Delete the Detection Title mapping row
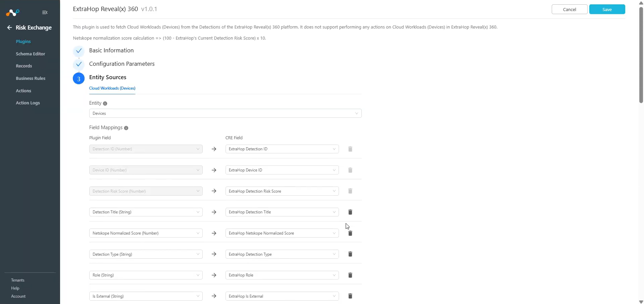The image size is (644, 304). point(350,212)
